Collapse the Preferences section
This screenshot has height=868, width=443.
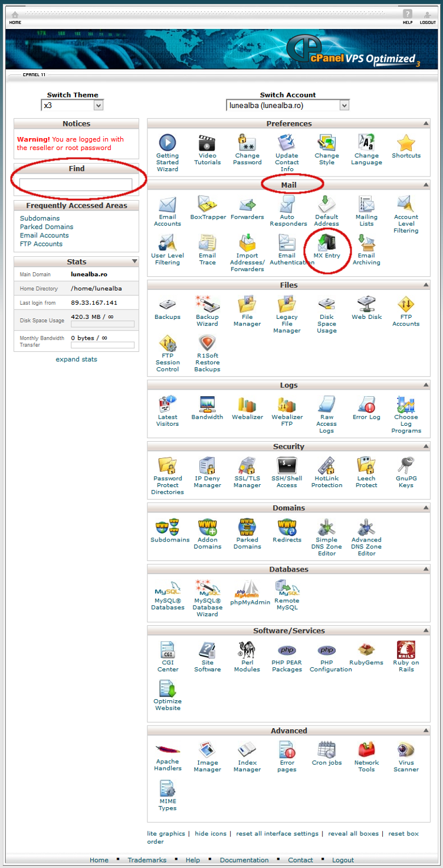[x=425, y=123]
